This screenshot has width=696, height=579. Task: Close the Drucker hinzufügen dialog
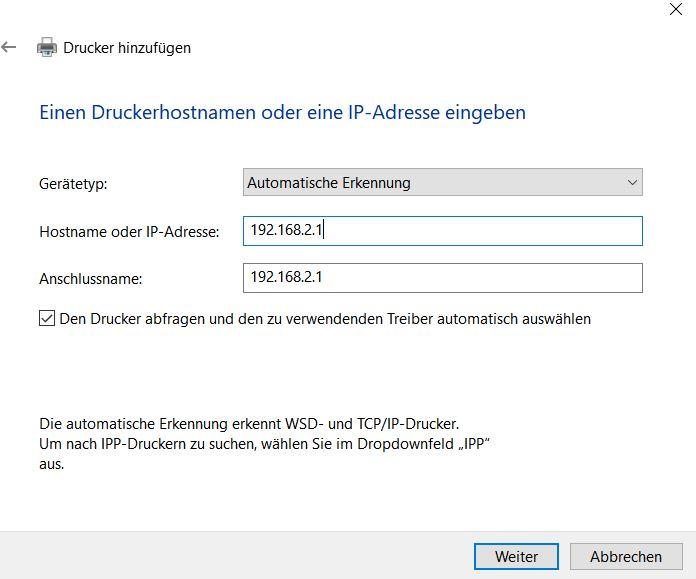676,8
